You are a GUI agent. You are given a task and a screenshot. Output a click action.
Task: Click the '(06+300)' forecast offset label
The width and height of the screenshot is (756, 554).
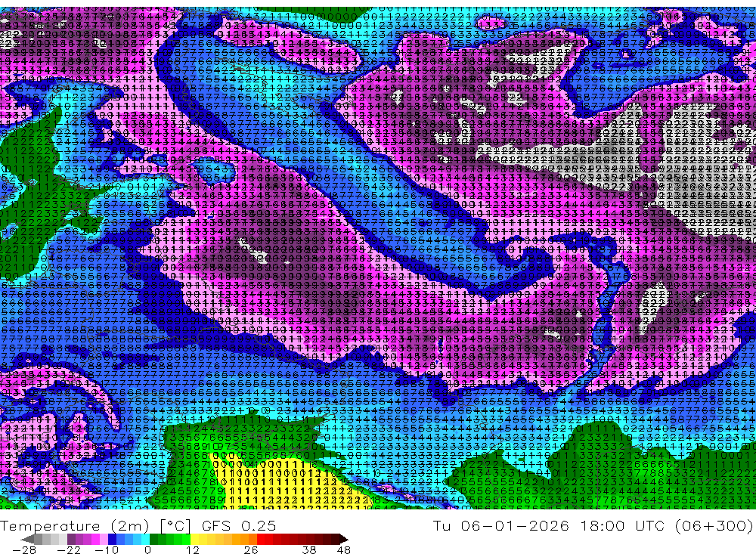click(714, 525)
